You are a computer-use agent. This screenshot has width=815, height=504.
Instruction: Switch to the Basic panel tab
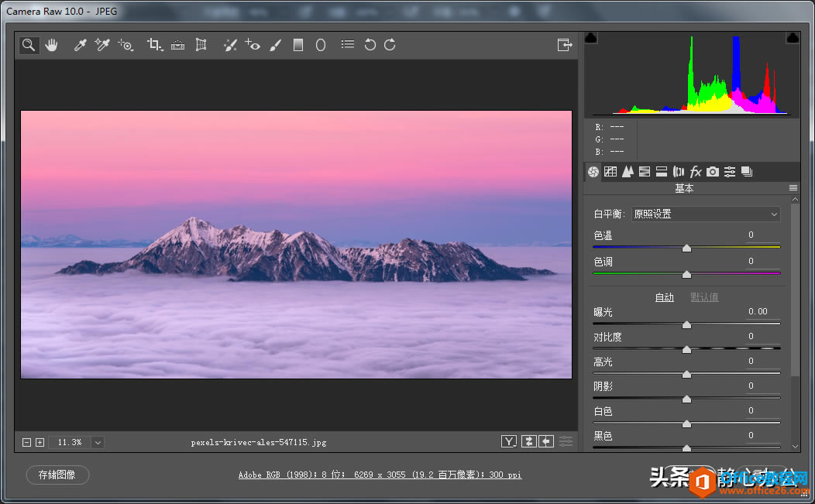[593, 171]
